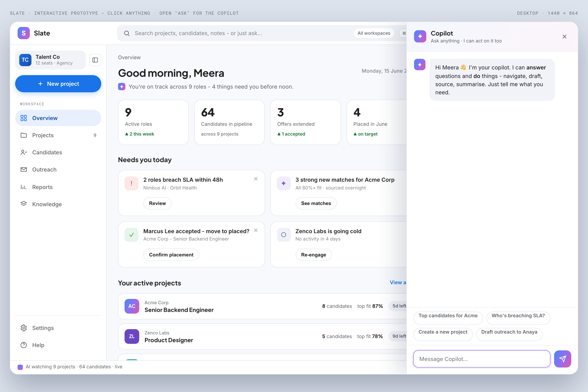Open Overview in the sidebar

click(58, 118)
